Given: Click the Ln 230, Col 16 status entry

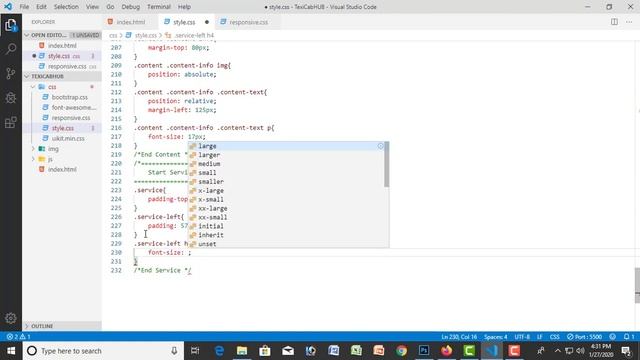Looking at the screenshot, I should 459,337.
